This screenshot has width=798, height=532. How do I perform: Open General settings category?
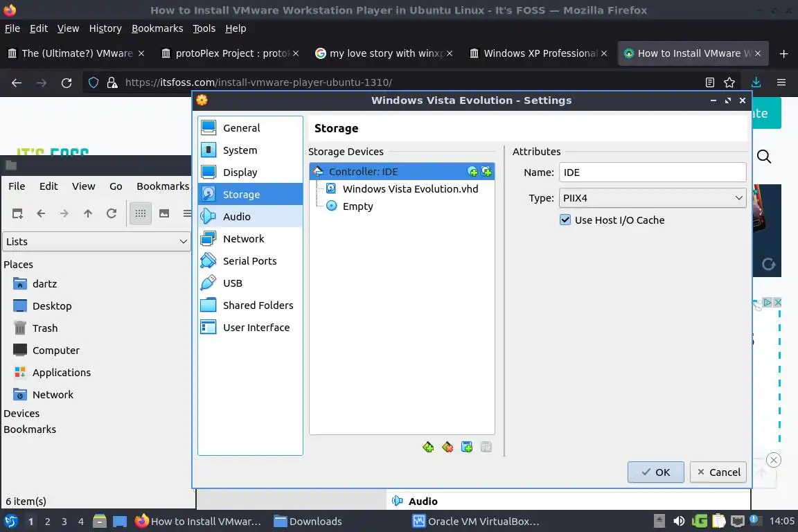[250, 127]
